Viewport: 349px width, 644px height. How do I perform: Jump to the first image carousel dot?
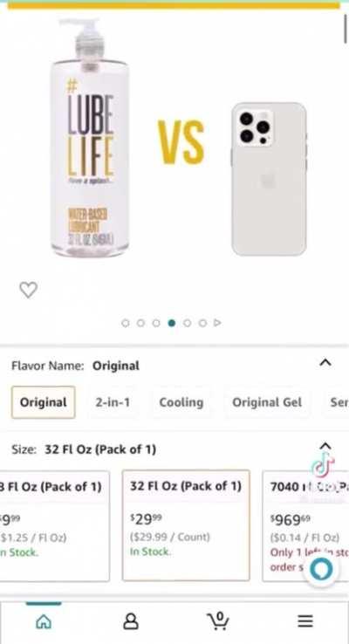[126, 323]
